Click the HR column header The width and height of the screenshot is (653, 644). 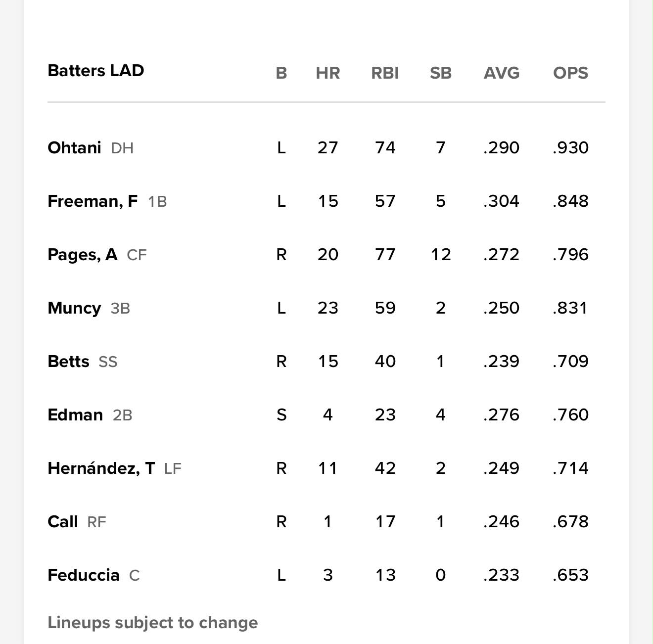[327, 73]
